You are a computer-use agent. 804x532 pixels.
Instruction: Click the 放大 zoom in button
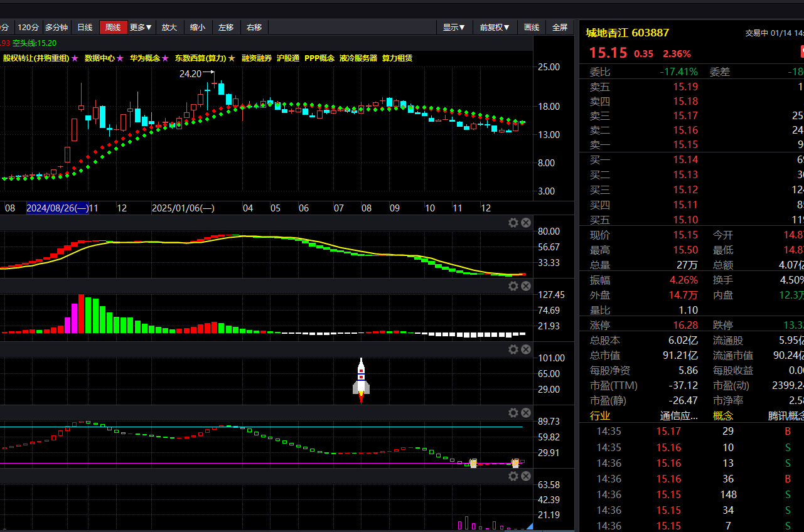(x=169, y=28)
